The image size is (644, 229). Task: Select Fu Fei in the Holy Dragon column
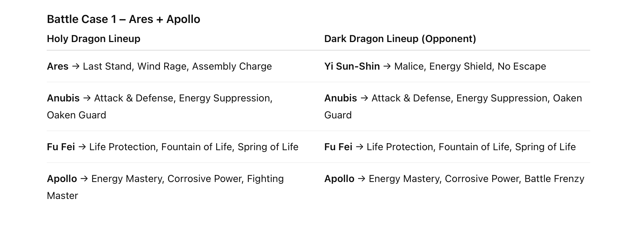(61, 147)
